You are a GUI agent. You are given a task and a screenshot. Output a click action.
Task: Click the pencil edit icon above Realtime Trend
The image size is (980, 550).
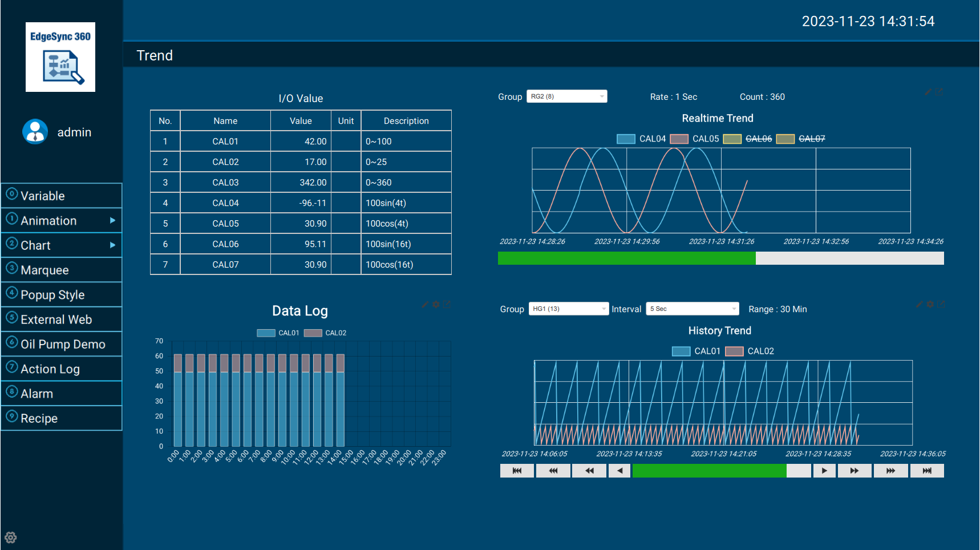click(928, 92)
